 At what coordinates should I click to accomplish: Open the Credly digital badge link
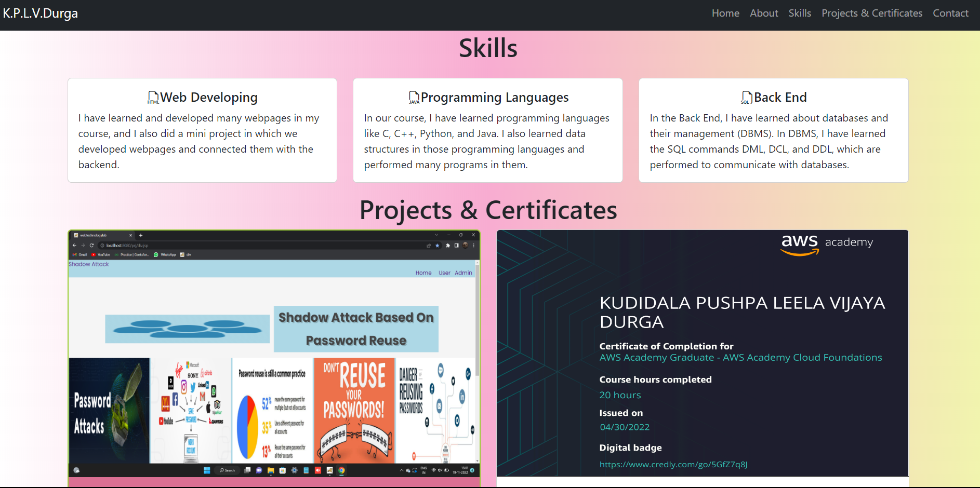click(673, 465)
